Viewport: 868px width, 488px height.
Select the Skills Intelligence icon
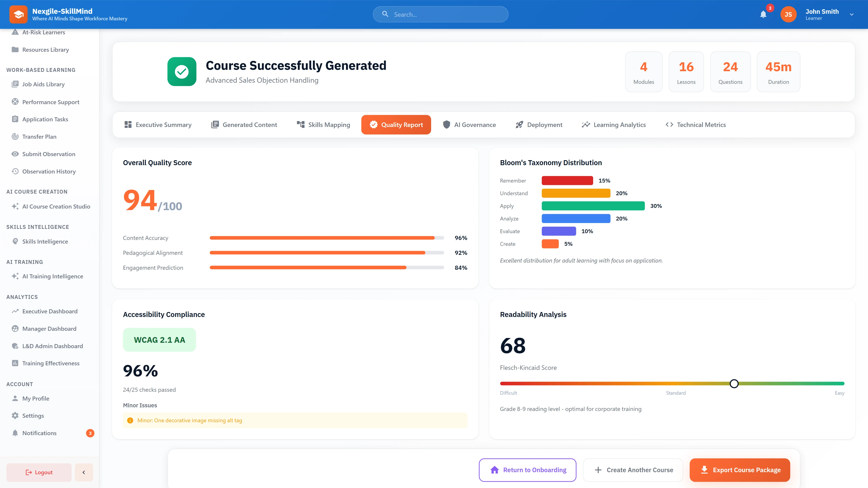(x=15, y=241)
